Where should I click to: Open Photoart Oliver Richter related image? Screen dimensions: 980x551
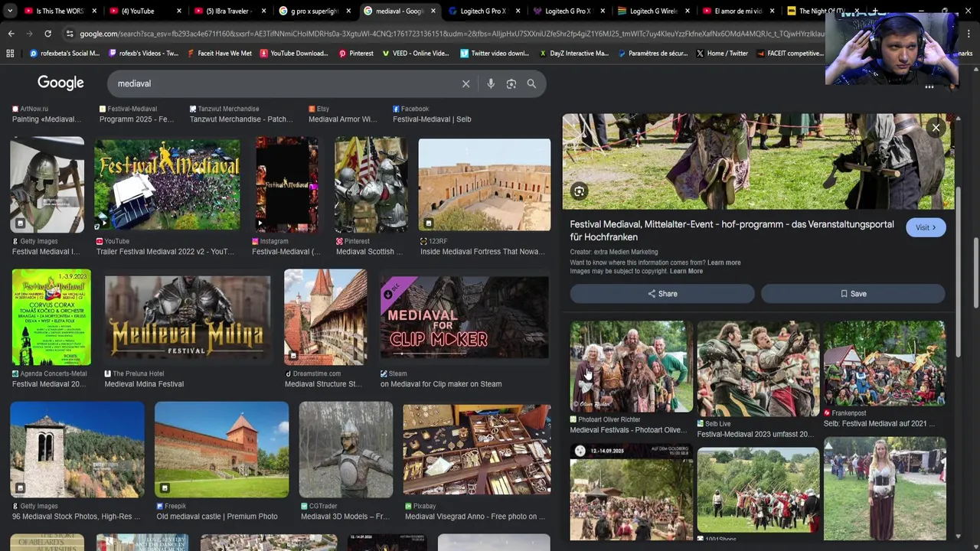click(x=632, y=367)
